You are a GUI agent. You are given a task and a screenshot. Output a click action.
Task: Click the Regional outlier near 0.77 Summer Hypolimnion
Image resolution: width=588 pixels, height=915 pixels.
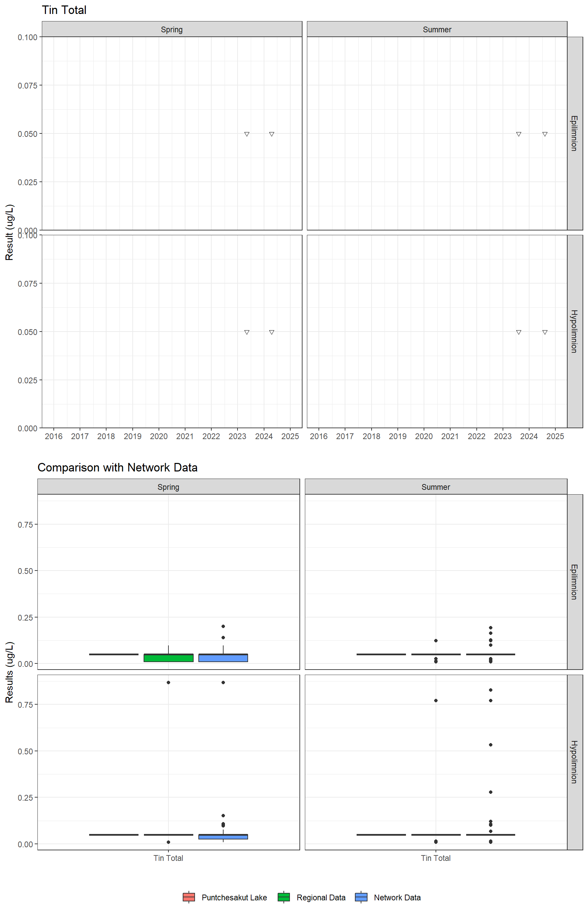pos(436,701)
